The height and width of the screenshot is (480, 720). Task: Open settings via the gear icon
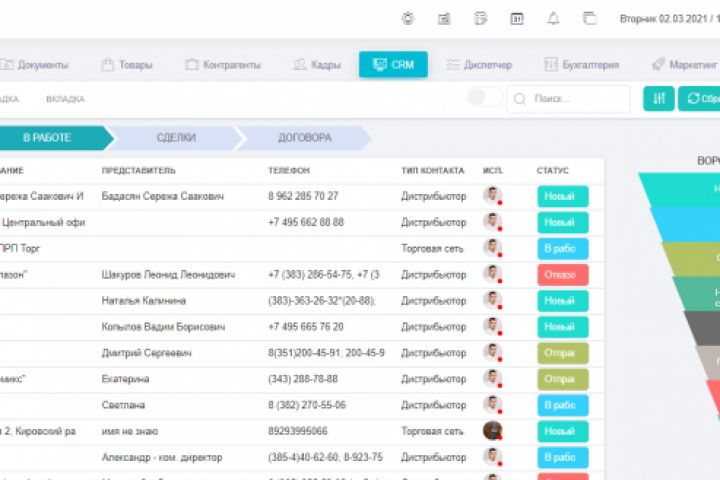coord(408,18)
